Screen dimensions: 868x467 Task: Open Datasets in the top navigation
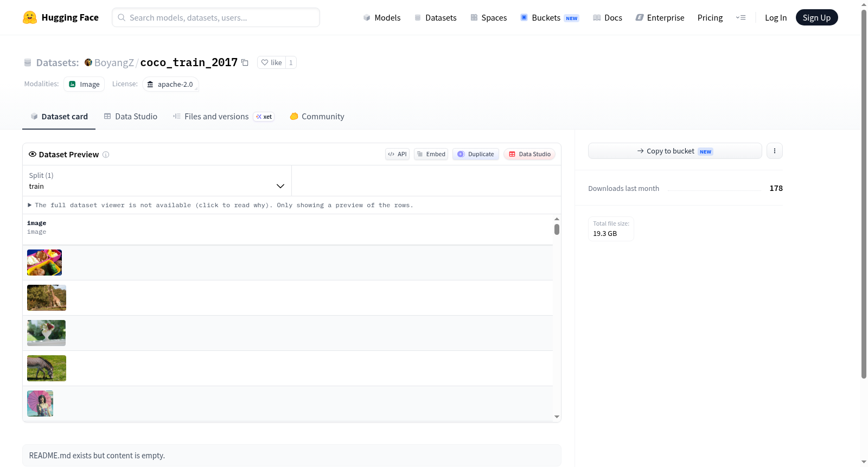click(x=436, y=17)
